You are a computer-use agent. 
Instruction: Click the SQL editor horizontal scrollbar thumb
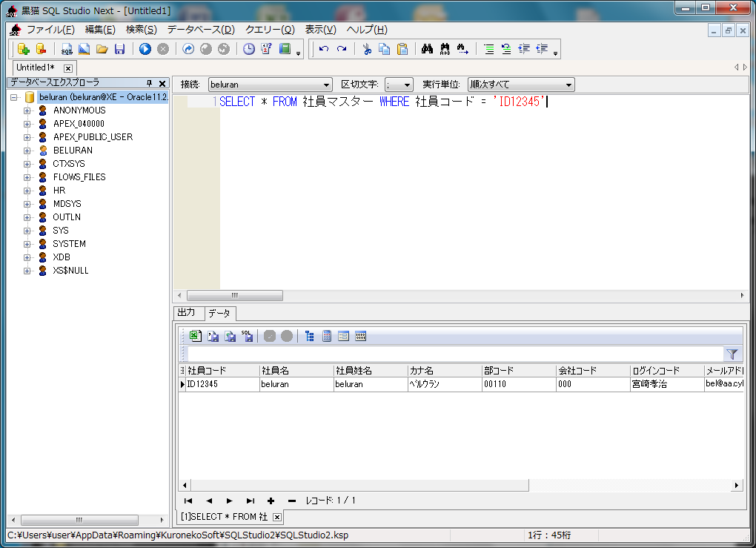(x=235, y=295)
